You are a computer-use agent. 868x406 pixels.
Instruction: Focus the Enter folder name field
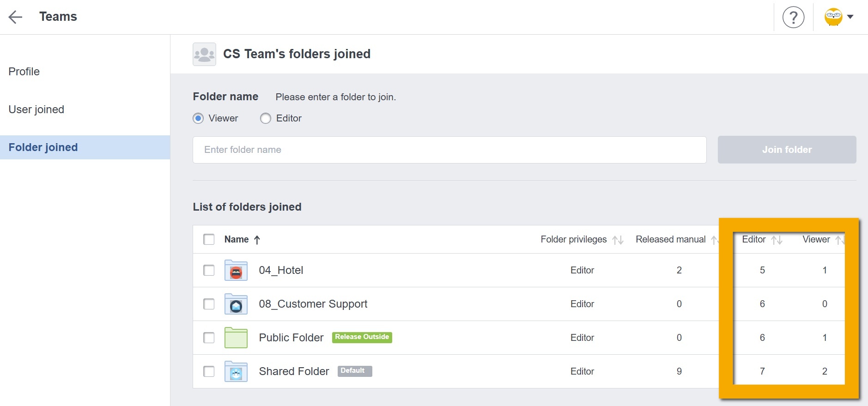(x=449, y=150)
